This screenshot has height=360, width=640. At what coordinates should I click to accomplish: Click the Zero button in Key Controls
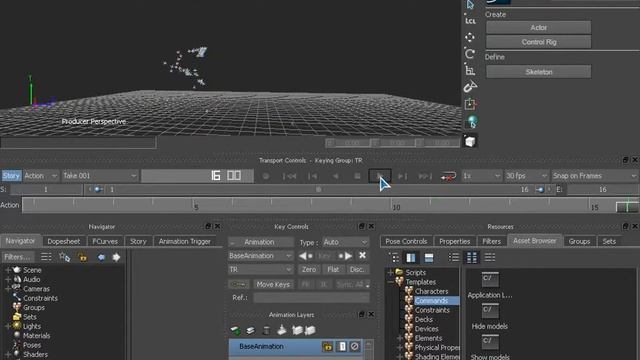click(309, 269)
